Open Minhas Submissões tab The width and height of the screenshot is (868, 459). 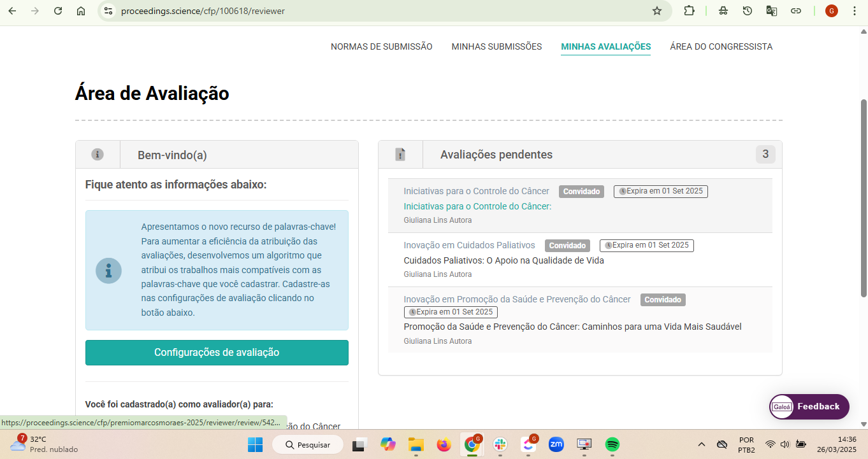496,46
